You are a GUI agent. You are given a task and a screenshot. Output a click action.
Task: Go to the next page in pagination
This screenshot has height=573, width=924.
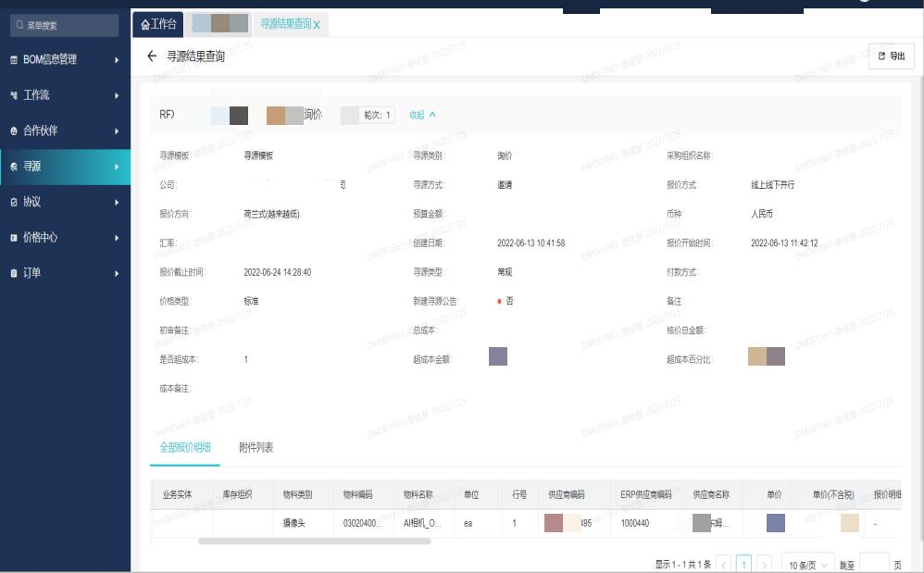[x=764, y=564]
